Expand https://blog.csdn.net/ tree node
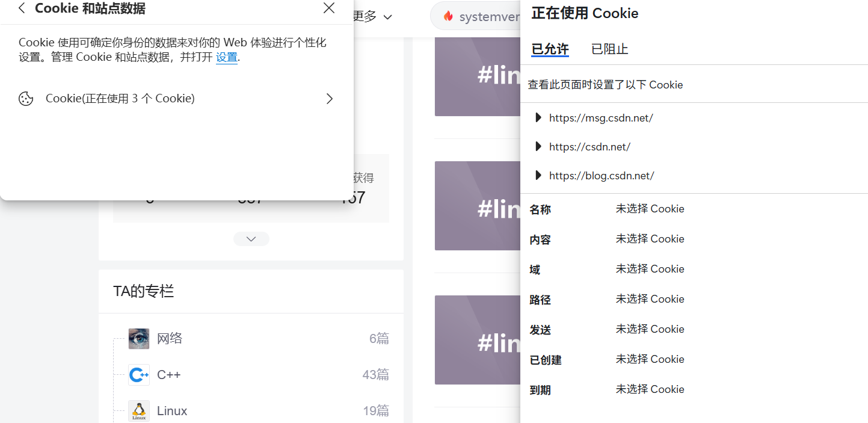Viewport: 868px width, 423px height. pos(538,176)
